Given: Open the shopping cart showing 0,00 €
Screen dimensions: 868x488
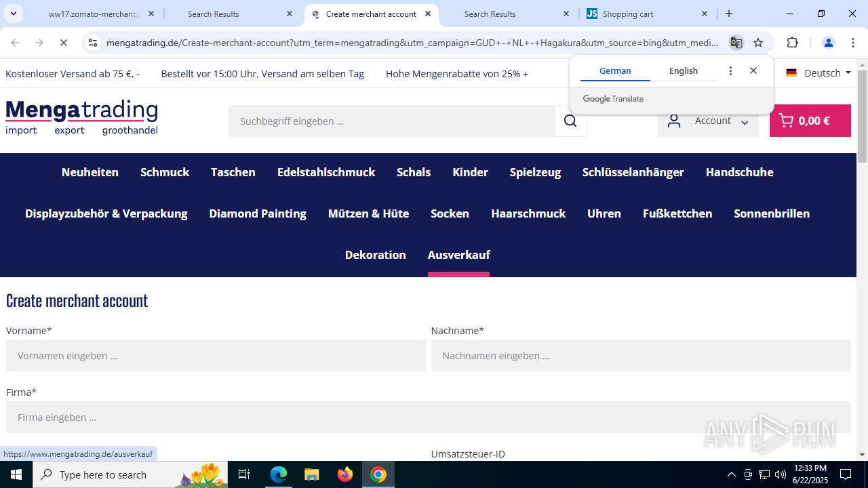Looking at the screenshot, I should (810, 121).
